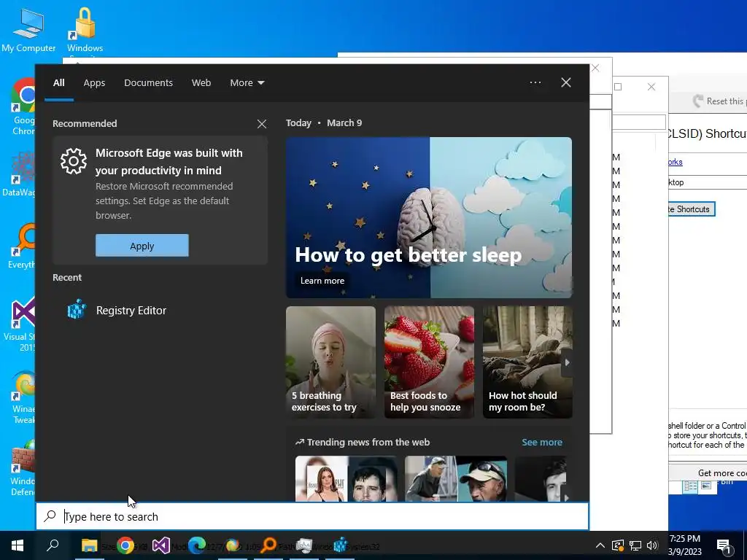Click 'Reset this' toolbar item in background window

(x=719, y=101)
